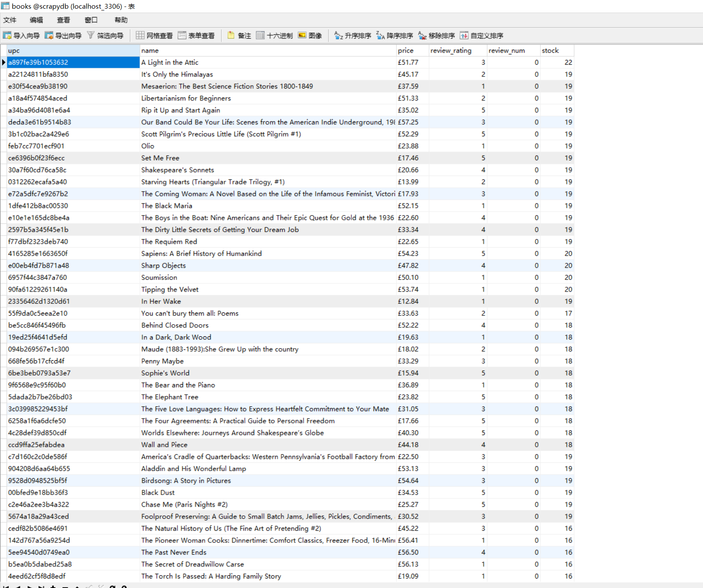Image resolution: width=703 pixels, height=588 pixels.
Task: Open the 帮助 menu
Action: point(121,20)
